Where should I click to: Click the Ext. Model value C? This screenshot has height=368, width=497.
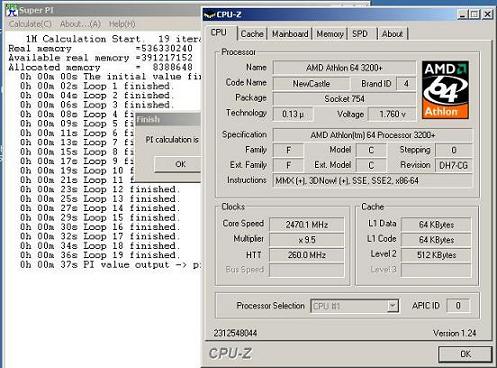coord(371,165)
